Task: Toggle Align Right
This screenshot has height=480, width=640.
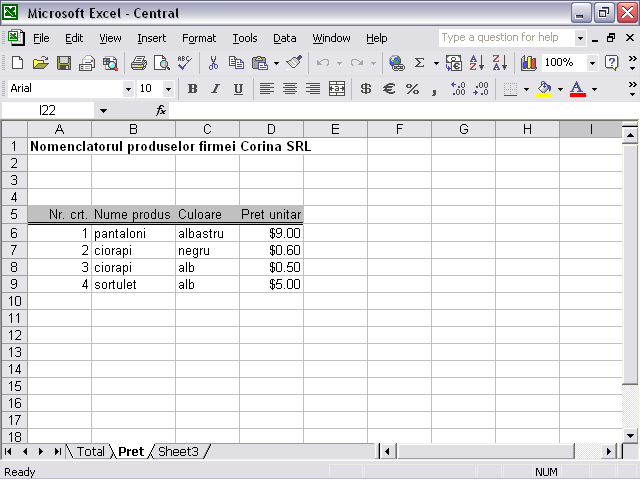Action: [313, 89]
